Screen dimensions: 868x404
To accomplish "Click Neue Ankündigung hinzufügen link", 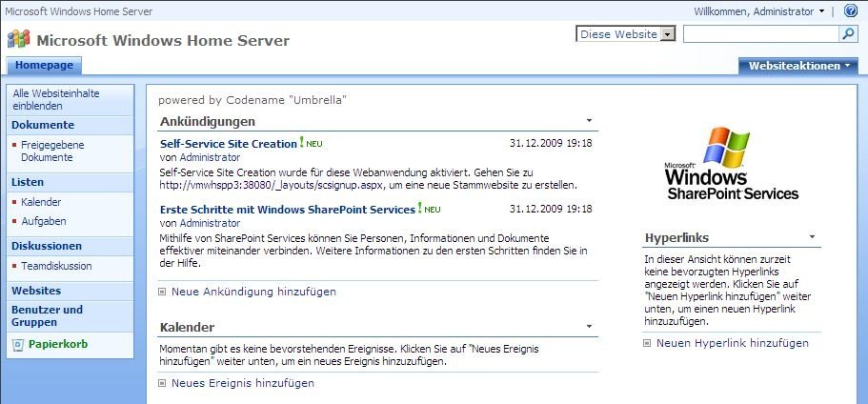I will 253,292.
